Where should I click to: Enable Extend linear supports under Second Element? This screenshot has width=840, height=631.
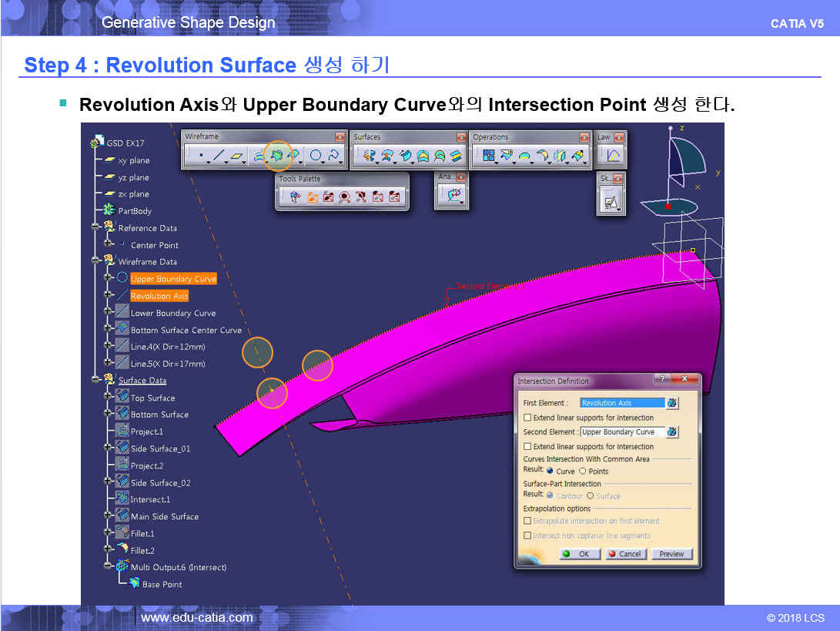(527, 447)
